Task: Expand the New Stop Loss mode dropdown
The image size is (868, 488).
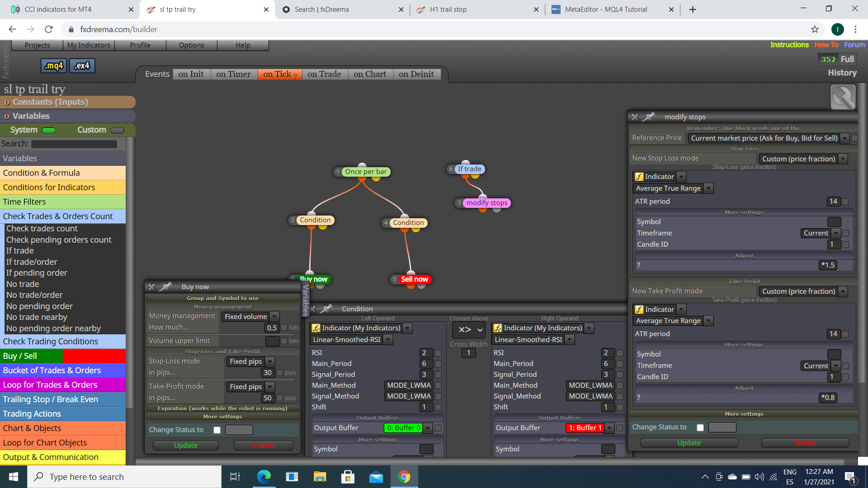Action: coord(803,159)
